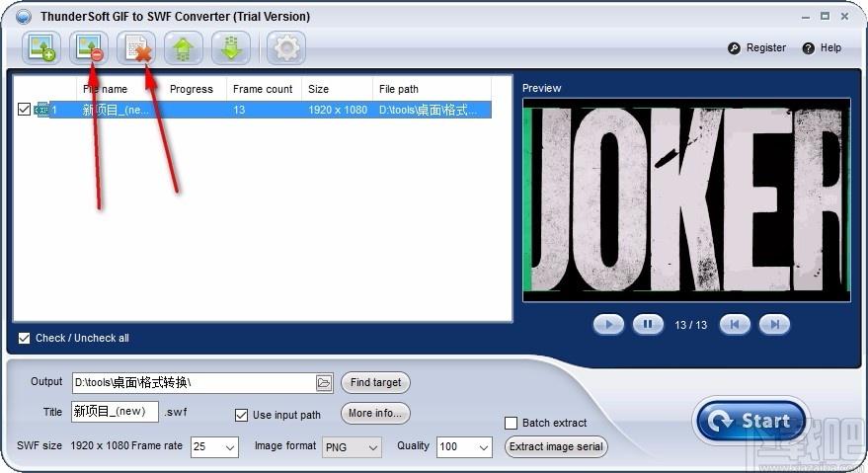Expand the Quality dropdown
Screen dimensions: 868x473
coord(483,447)
